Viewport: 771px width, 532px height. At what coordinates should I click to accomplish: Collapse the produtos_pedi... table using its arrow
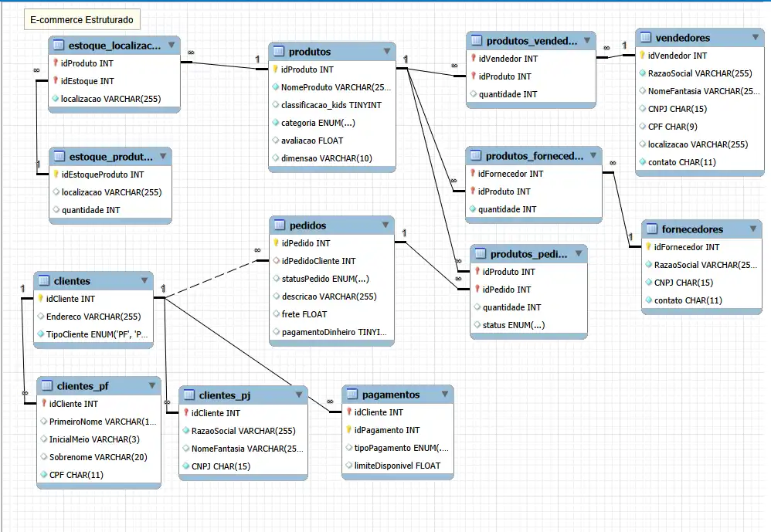tap(578, 254)
